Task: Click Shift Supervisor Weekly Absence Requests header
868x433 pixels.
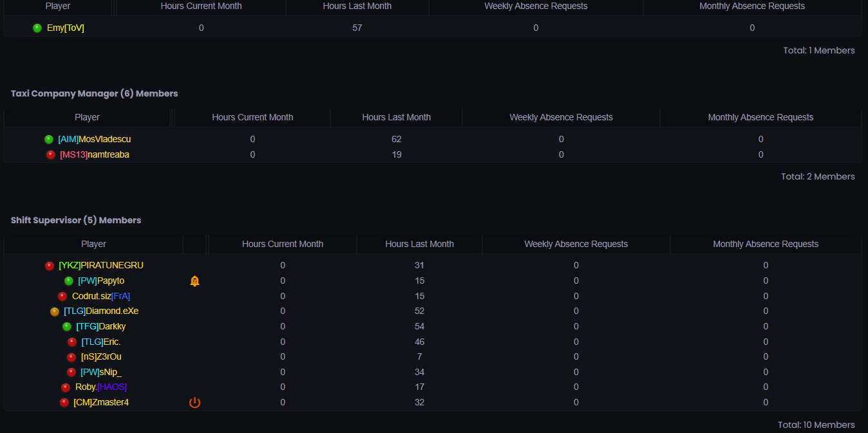Action: [576, 244]
